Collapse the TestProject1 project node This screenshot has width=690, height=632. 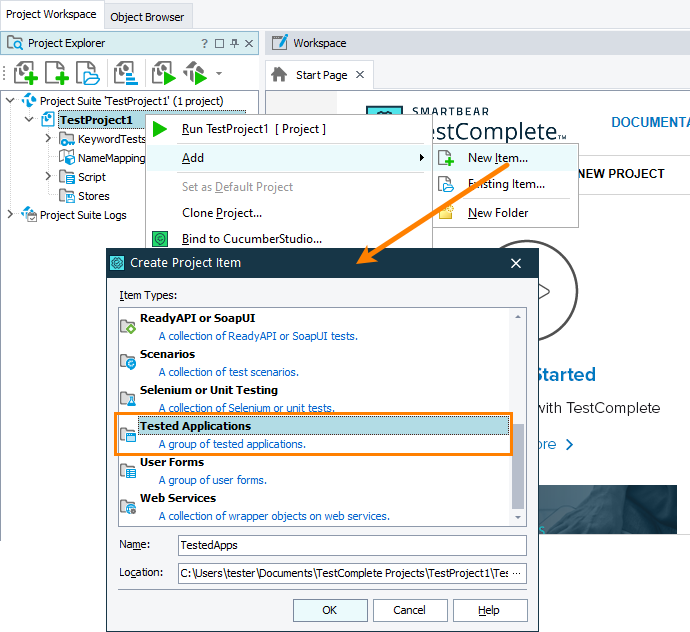coord(29,119)
